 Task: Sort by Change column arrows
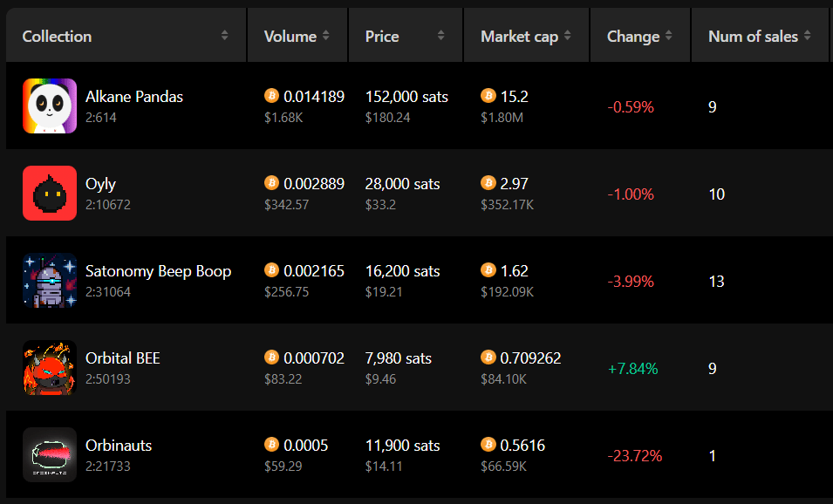coord(669,36)
